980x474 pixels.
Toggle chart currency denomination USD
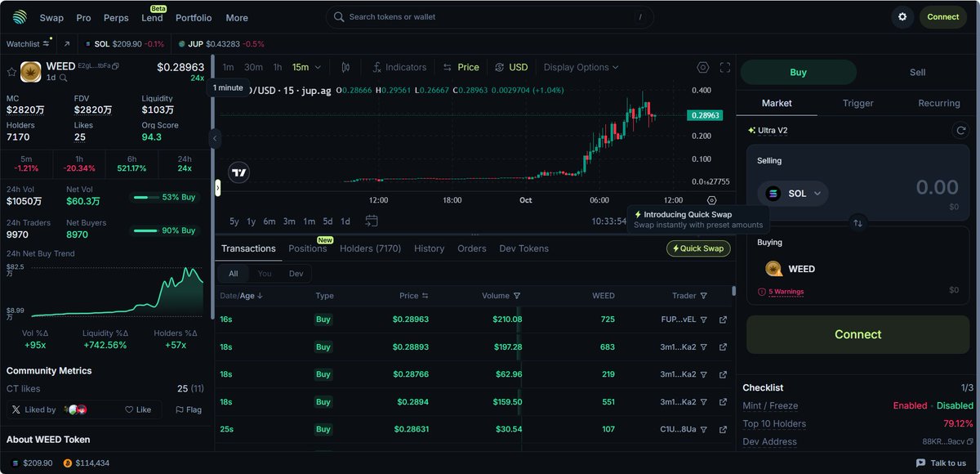(x=510, y=67)
